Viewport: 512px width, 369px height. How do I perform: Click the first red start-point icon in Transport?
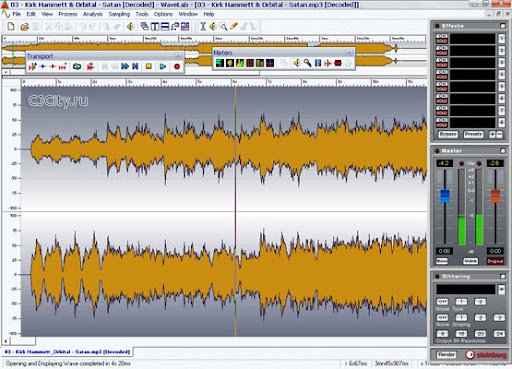[33, 66]
